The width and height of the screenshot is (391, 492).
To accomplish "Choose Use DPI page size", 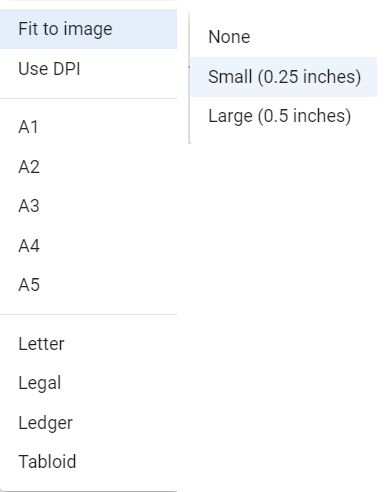I will (88, 69).
